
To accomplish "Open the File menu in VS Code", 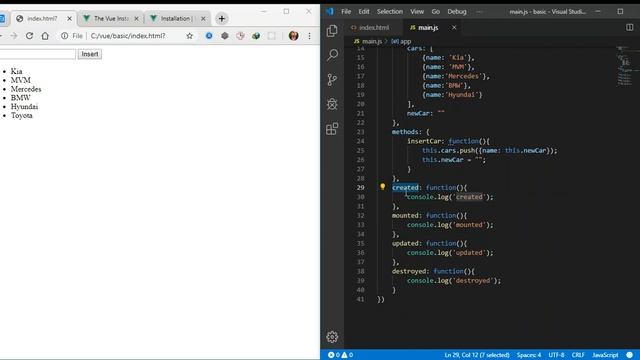I will click(346, 11).
